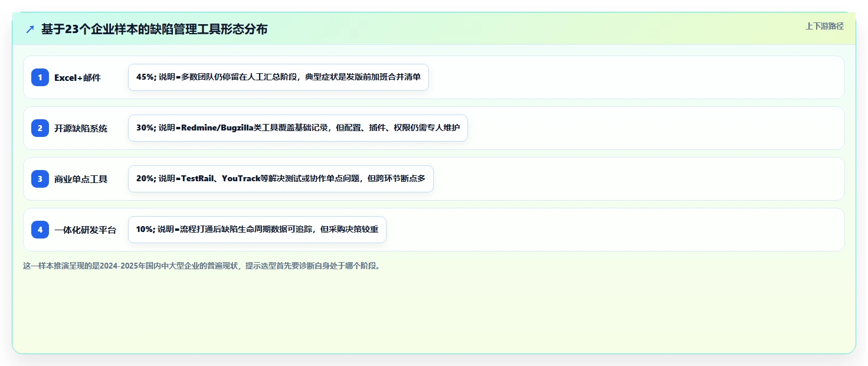Click the 商业单点工具 row label
Screen dimensions: 868x366
[81, 179]
